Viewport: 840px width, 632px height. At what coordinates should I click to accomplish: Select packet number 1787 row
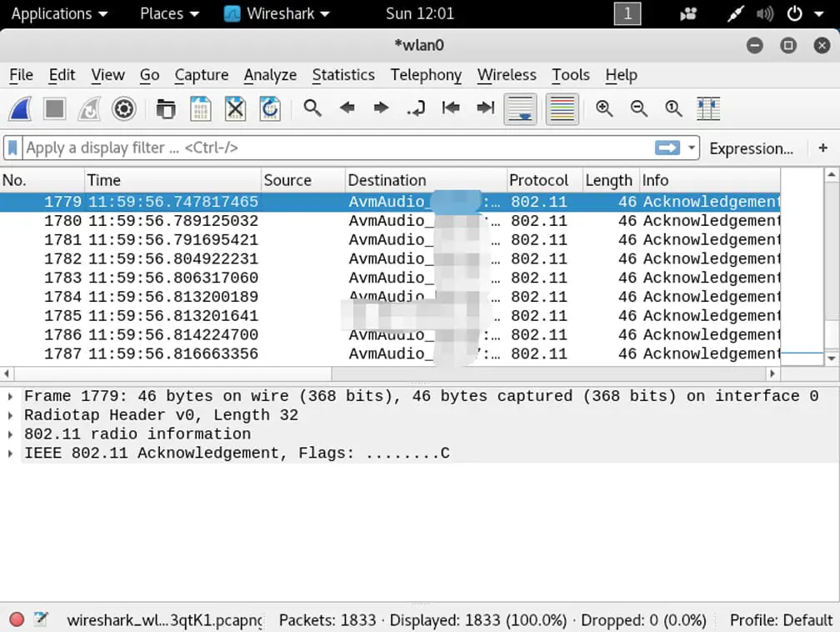click(390, 354)
